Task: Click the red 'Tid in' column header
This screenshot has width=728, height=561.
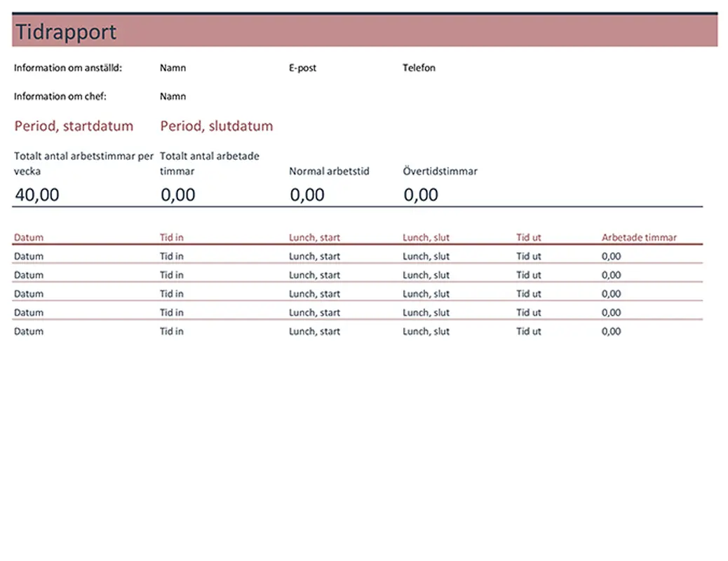Action: point(172,238)
